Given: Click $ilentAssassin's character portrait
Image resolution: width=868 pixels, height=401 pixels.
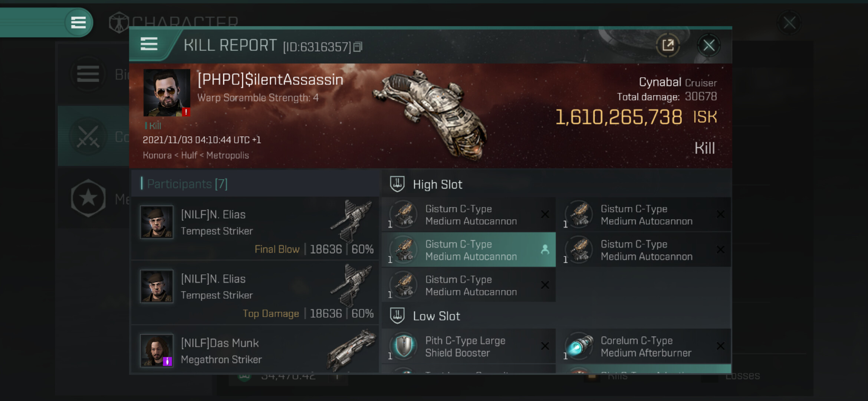Looking at the screenshot, I should pyautogui.click(x=167, y=93).
